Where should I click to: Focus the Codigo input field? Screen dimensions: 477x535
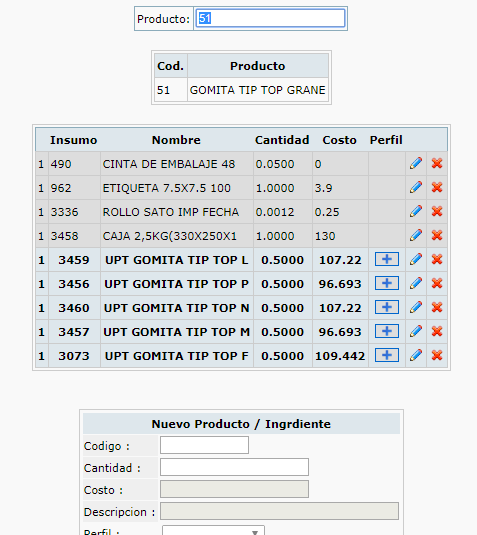pyautogui.click(x=204, y=445)
